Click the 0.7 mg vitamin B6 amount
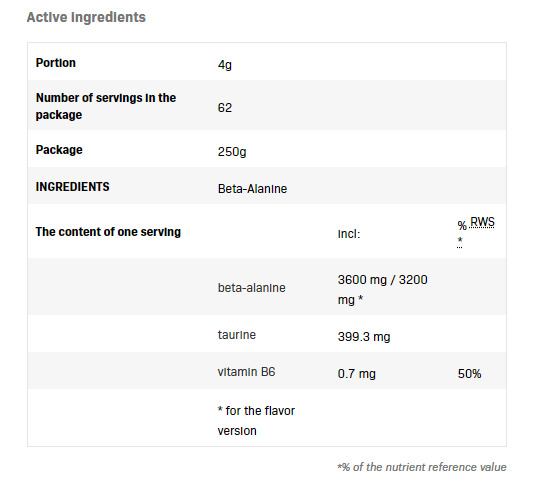The image size is (540, 488). tap(357, 374)
